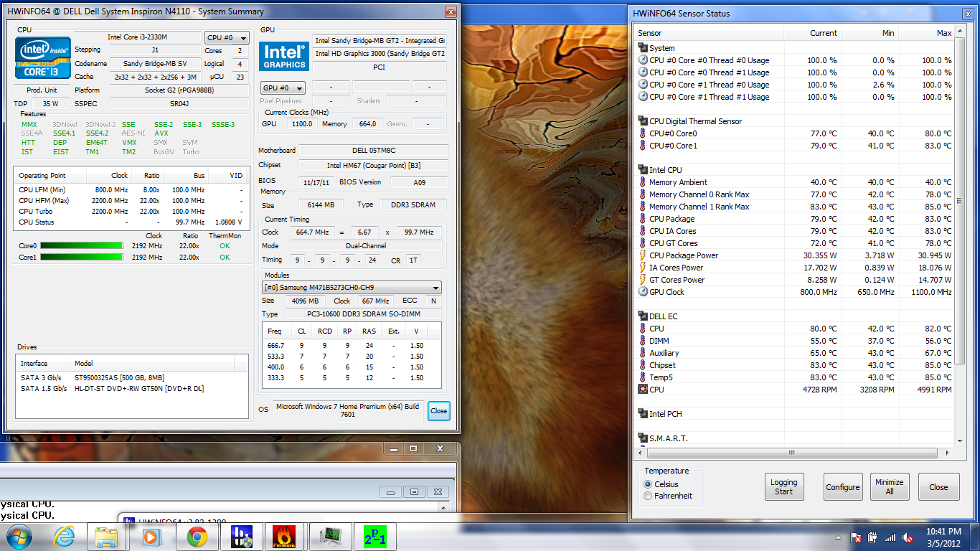The image size is (980, 551).
Task: Click the Core0 green clock usage bar
Action: [x=81, y=245]
